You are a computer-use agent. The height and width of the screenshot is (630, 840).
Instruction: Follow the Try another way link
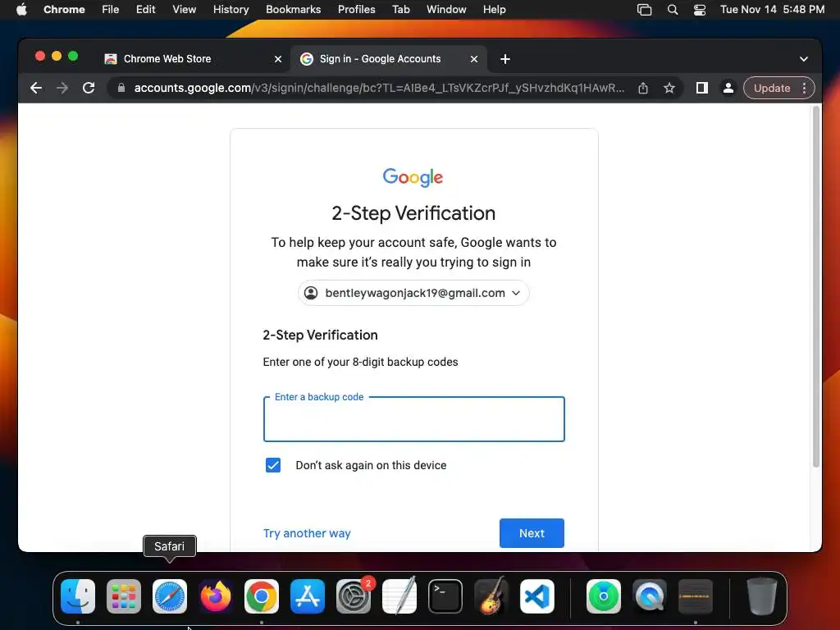[x=307, y=533]
